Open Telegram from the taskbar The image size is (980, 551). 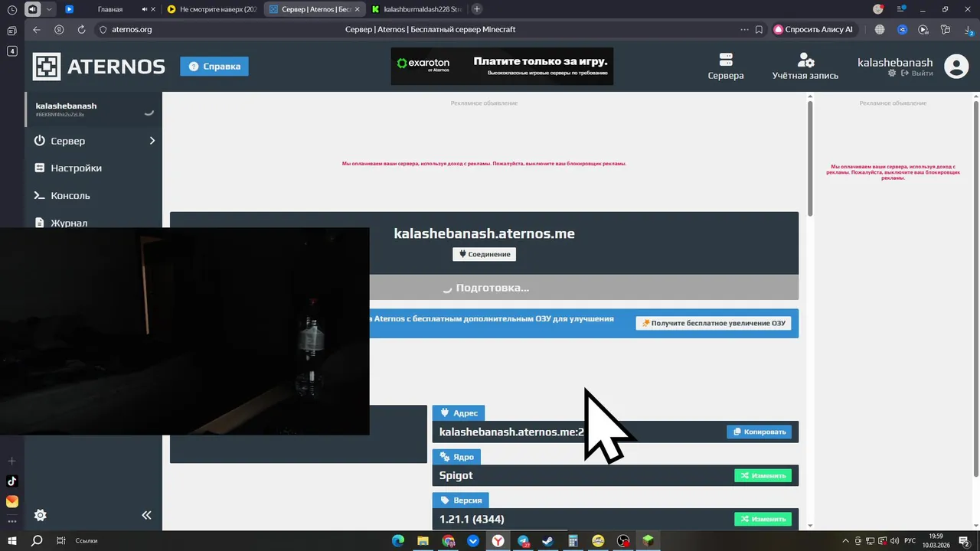pyautogui.click(x=523, y=540)
